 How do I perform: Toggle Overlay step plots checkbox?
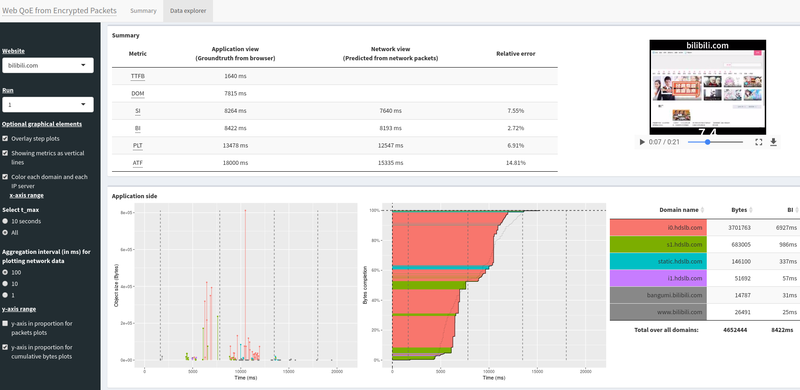[5, 139]
